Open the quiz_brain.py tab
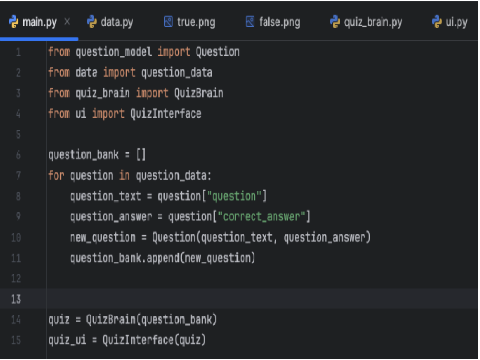 [x=366, y=22]
